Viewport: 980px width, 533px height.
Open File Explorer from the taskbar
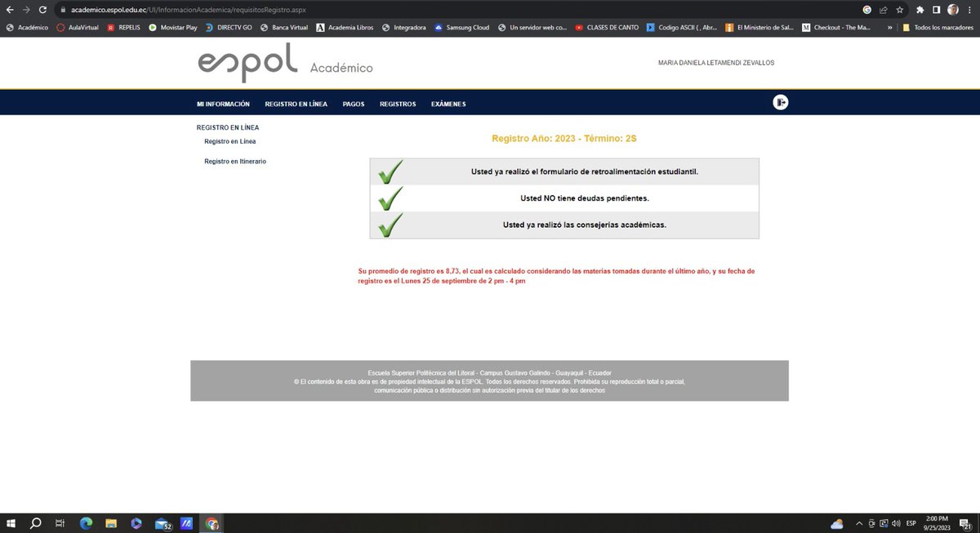pos(111,523)
